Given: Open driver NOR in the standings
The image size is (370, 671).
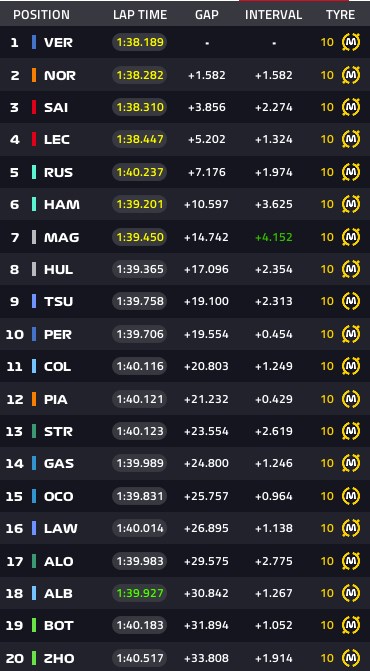Looking at the screenshot, I should pyautogui.click(x=59, y=76).
